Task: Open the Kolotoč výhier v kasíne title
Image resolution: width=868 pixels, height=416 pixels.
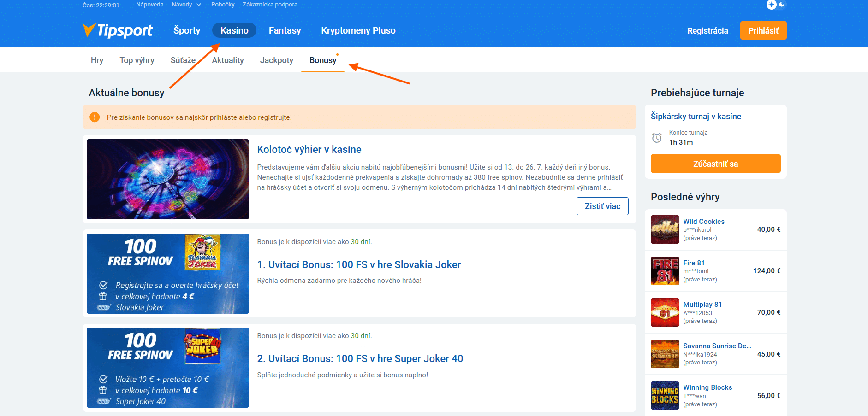Action: [309, 149]
